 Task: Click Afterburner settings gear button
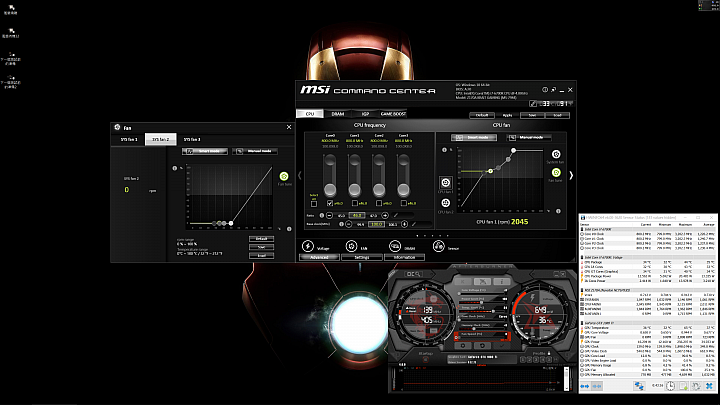click(x=463, y=346)
